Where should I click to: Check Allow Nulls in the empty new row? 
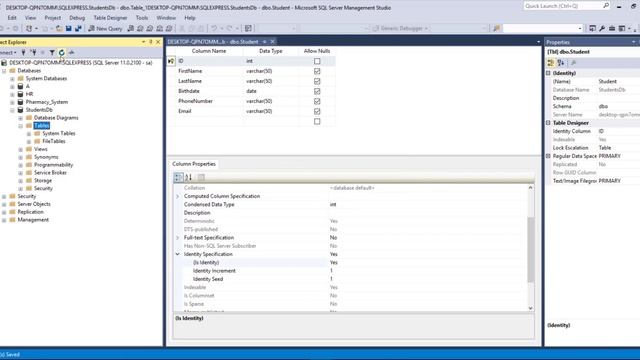point(317,121)
